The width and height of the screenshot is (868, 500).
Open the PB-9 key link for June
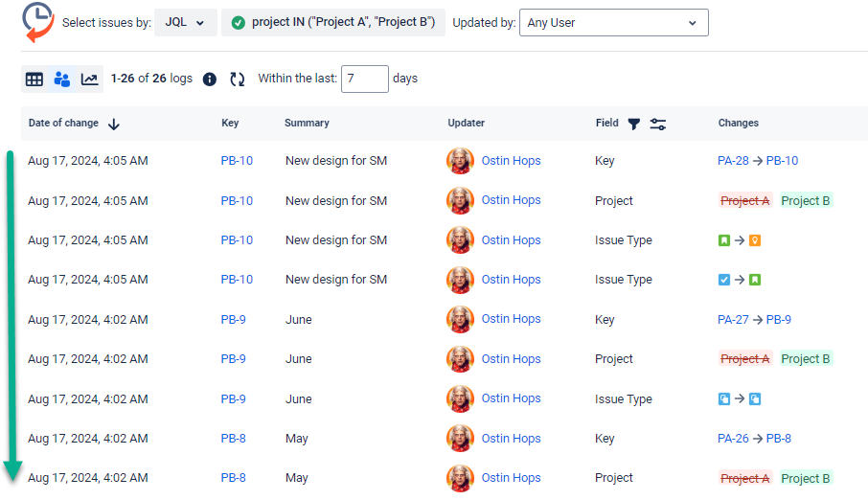pos(233,319)
